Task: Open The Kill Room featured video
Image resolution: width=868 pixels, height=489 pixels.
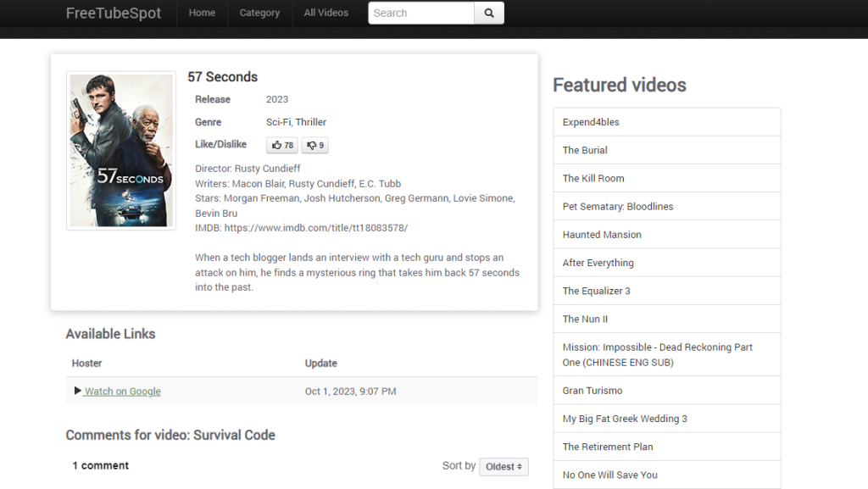Action: 667,178
